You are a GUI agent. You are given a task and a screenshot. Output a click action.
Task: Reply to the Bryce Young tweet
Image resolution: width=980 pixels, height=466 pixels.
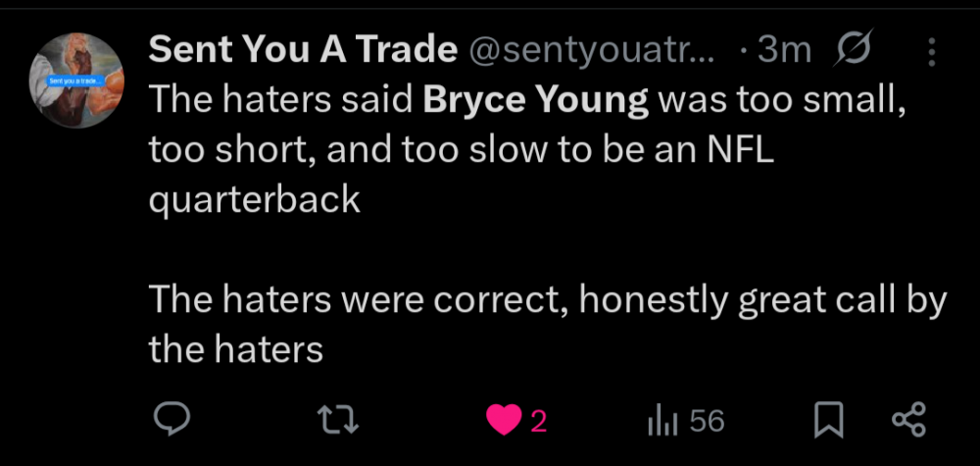pyautogui.click(x=173, y=421)
